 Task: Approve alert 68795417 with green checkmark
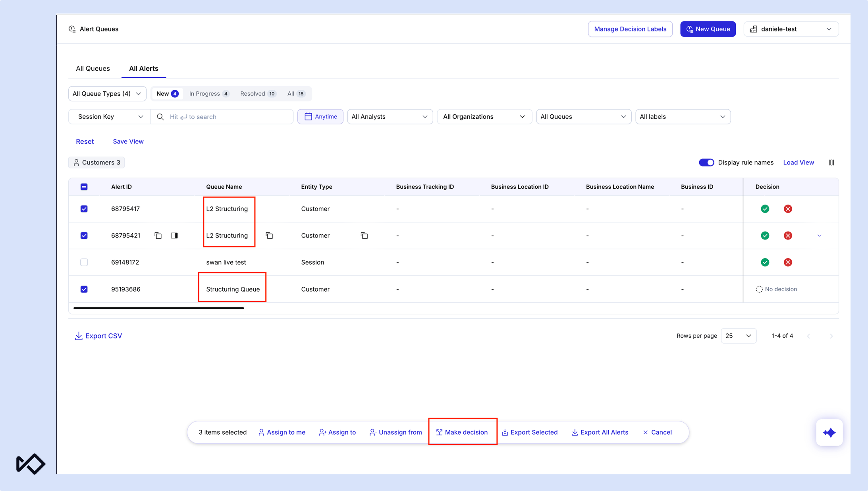[x=765, y=209]
